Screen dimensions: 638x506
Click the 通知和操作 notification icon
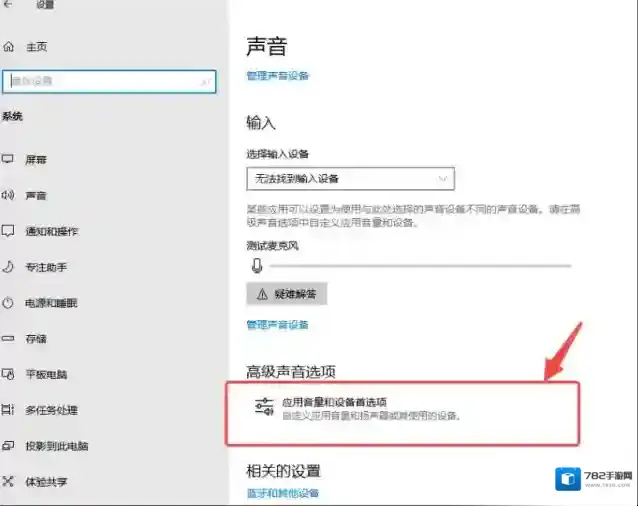point(8,231)
